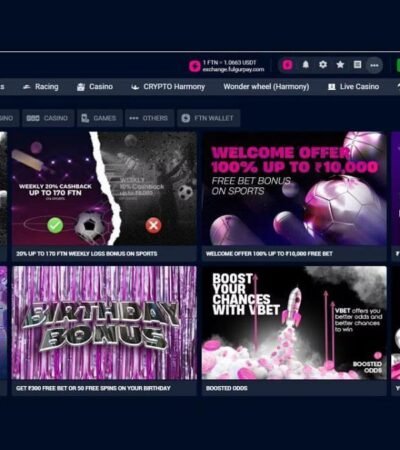This screenshot has height=450, width=400.
Task: Click the pink FTN coin icon in header
Action: [x=195, y=66]
